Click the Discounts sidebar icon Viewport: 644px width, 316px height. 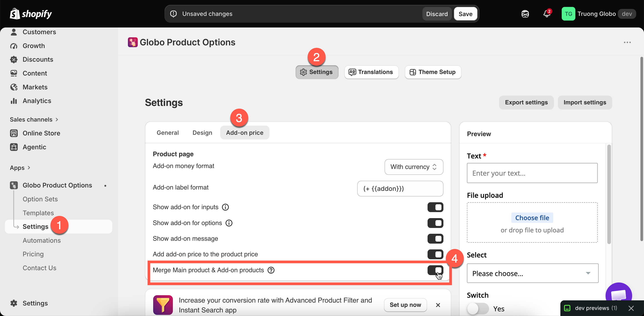pos(14,59)
